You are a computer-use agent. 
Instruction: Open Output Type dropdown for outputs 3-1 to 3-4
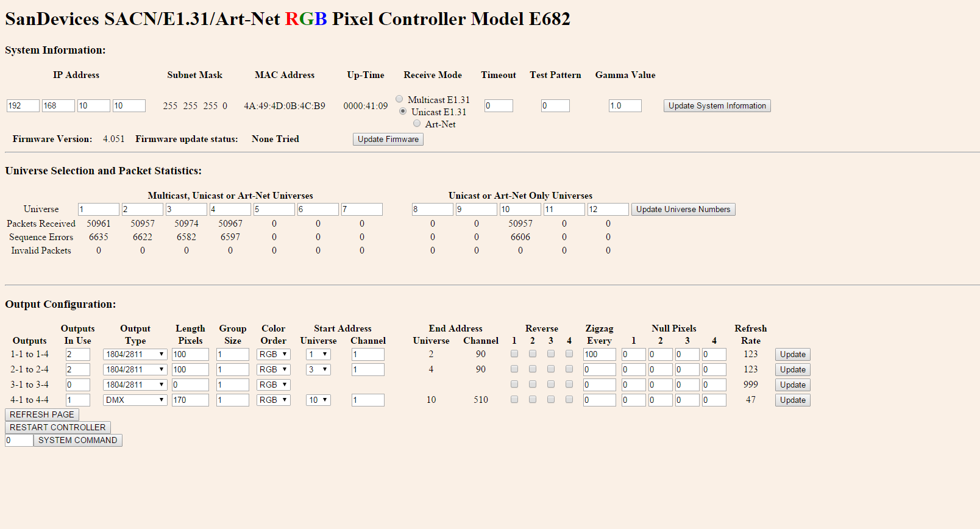pyautogui.click(x=135, y=385)
